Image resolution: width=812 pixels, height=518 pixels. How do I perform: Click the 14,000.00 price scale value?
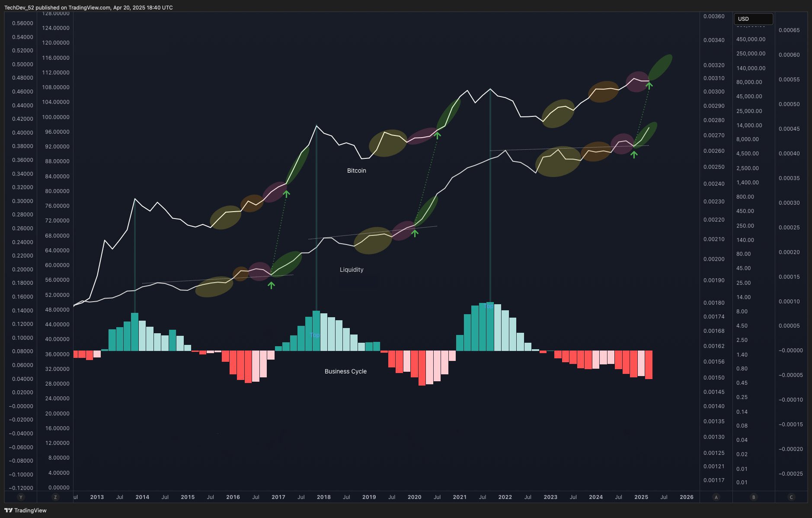(749, 125)
